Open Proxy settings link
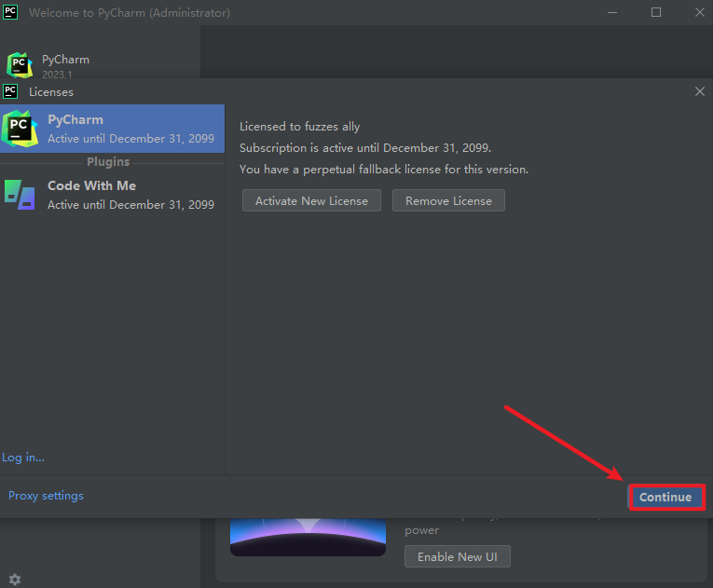713x588 pixels. (x=46, y=495)
